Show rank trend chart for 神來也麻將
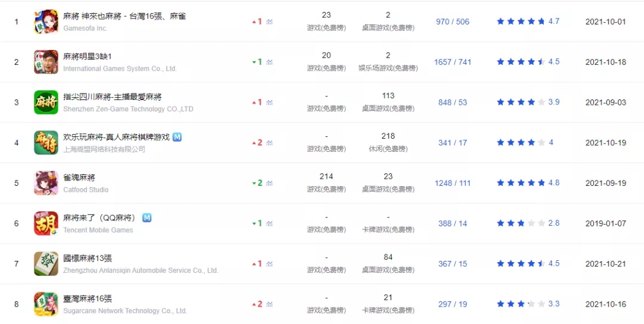644x324 pixels. [x=270, y=21]
